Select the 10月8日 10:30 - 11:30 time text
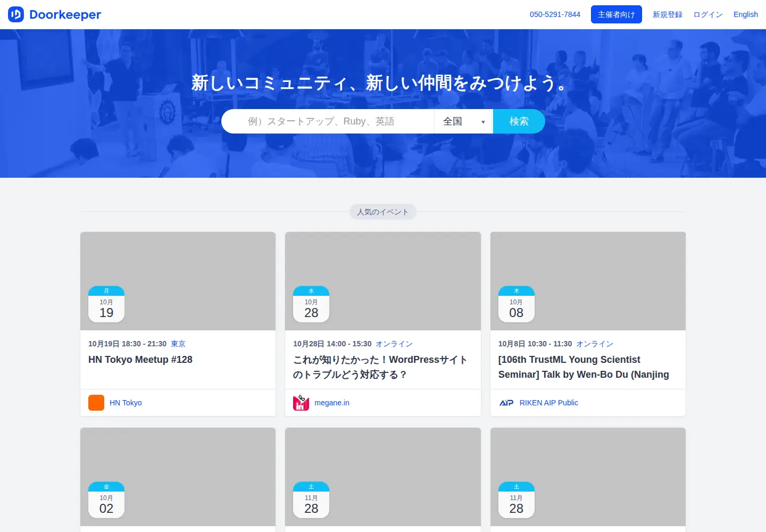Screen dimensions: 766x532 click(535, 344)
